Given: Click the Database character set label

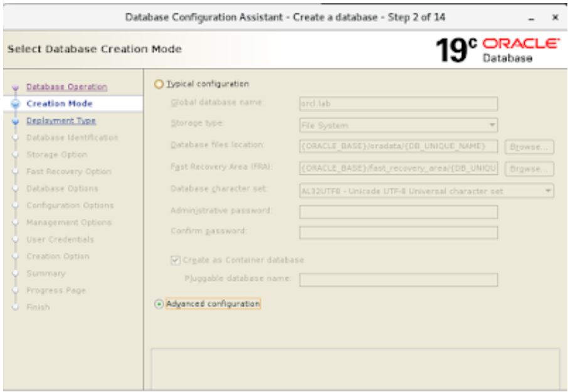Looking at the screenshot, I should [218, 189].
